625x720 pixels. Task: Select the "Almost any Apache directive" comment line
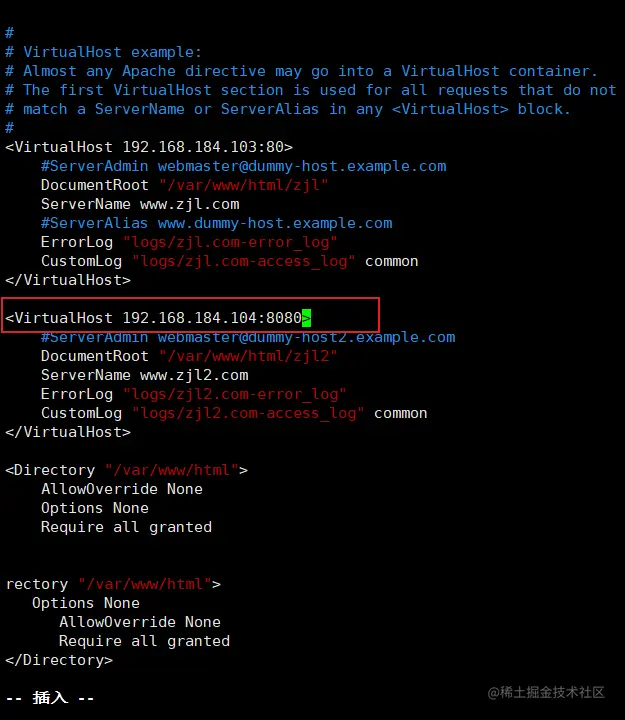310,71
